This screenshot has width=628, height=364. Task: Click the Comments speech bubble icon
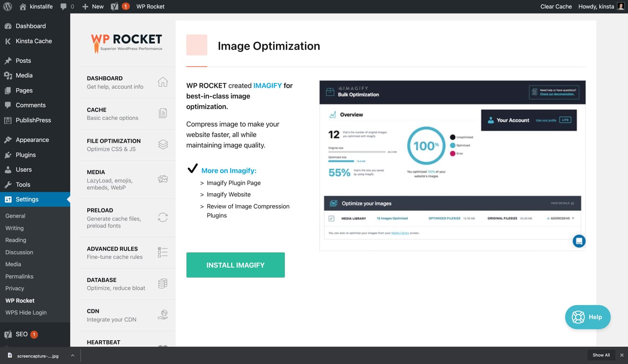(x=8, y=105)
